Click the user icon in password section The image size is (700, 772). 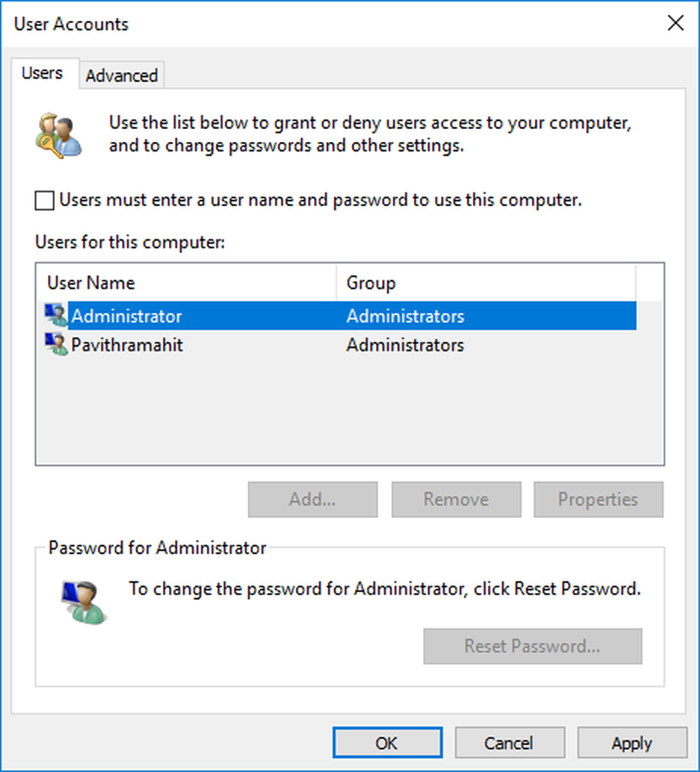coord(83,602)
